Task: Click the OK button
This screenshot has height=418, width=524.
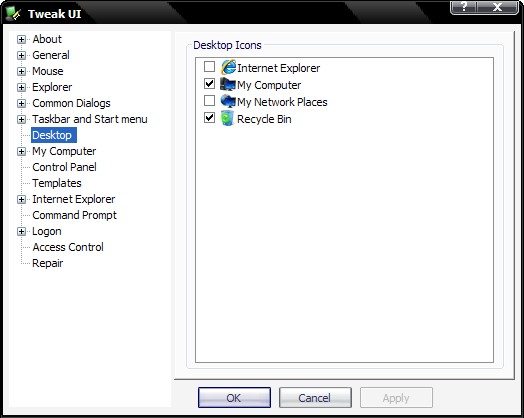Action: pos(234,398)
